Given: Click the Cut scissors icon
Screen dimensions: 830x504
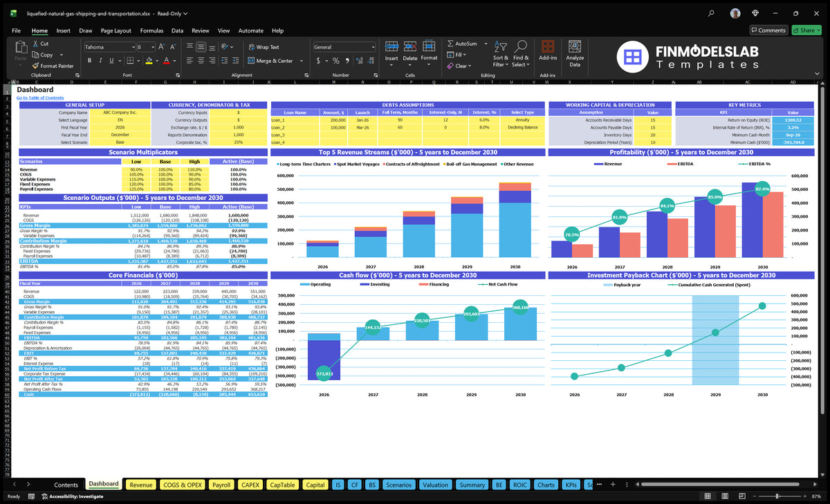Looking at the screenshot, I should [x=35, y=44].
